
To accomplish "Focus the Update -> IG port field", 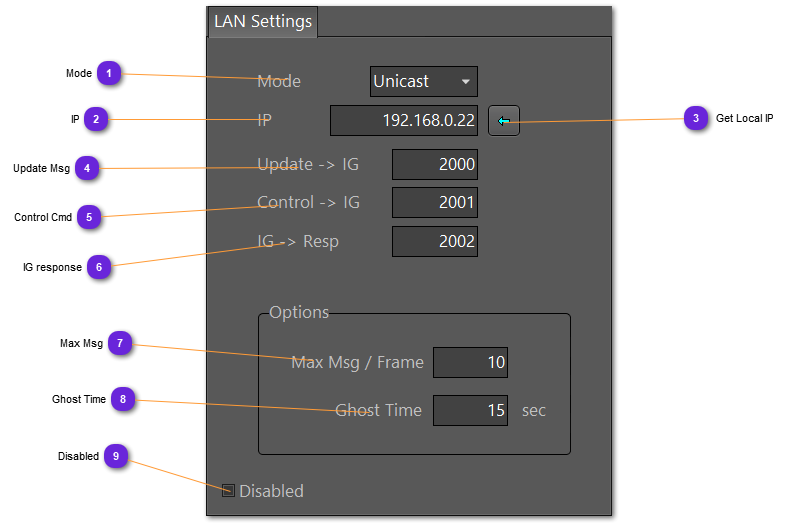I will click(x=434, y=165).
